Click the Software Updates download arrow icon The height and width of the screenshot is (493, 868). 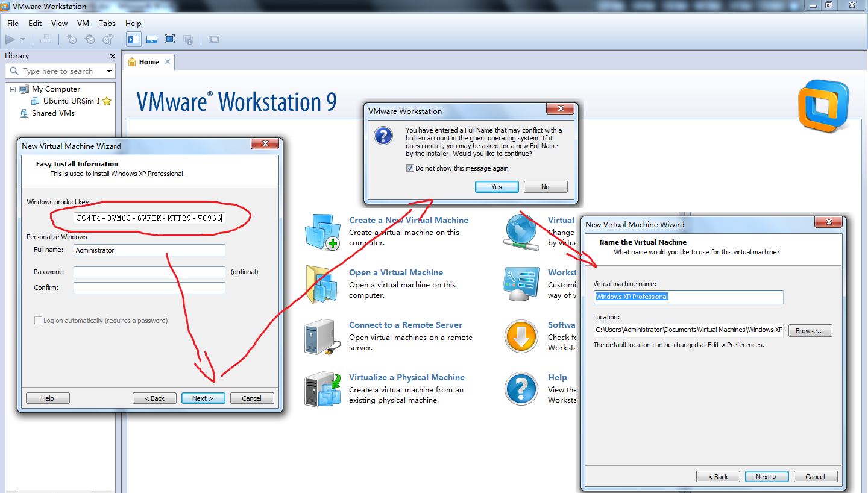coord(521,336)
